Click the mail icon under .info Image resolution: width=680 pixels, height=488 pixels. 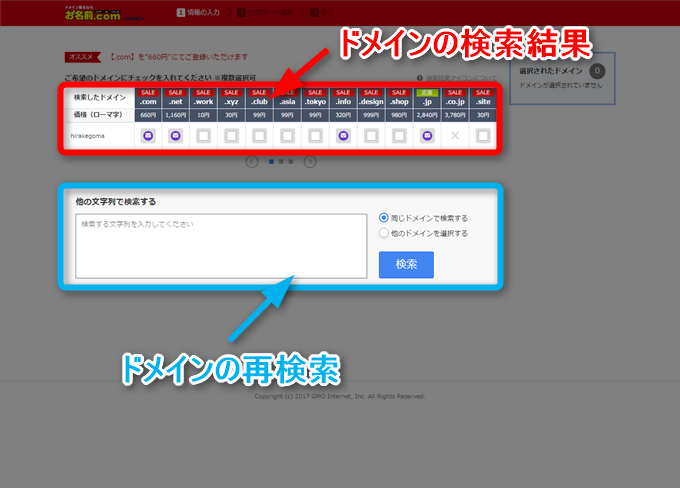[x=343, y=136]
